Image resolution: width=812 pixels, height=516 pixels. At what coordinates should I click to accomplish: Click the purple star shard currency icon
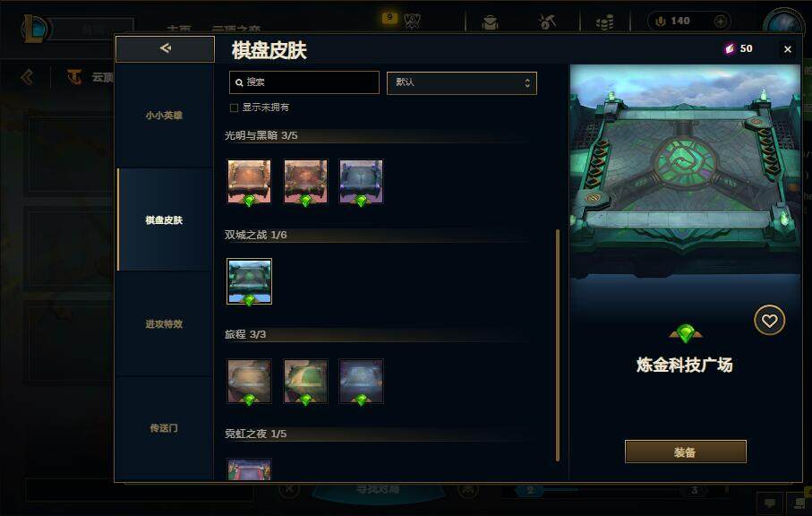(730, 48)
